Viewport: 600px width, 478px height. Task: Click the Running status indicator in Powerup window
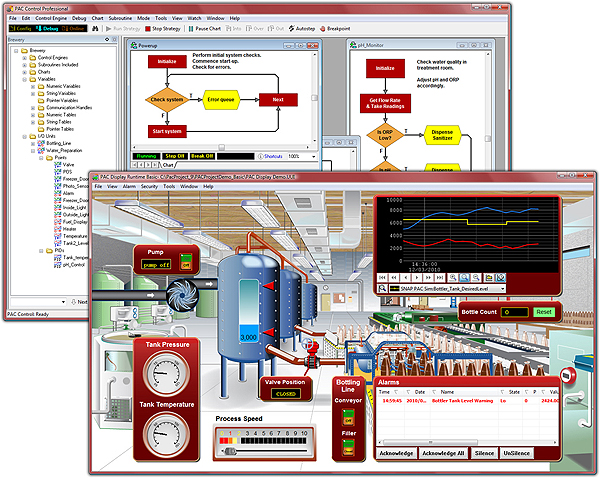[x=146, y=156]
